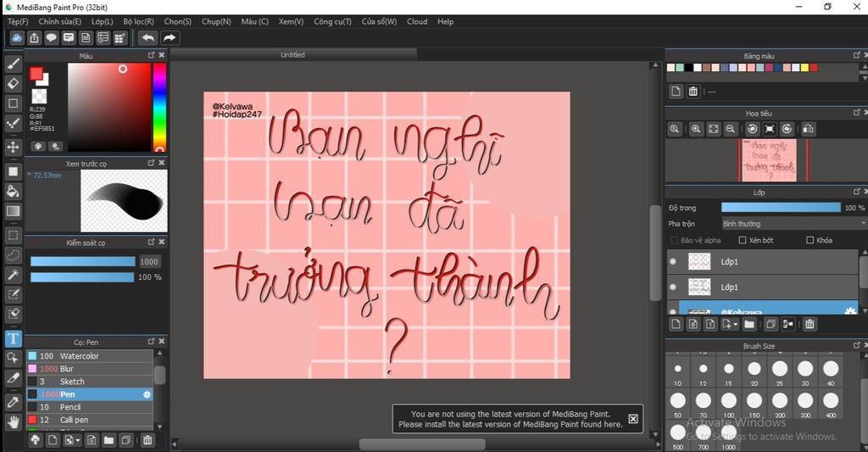
Task: Select the Text tool
Action: (14, 338)
